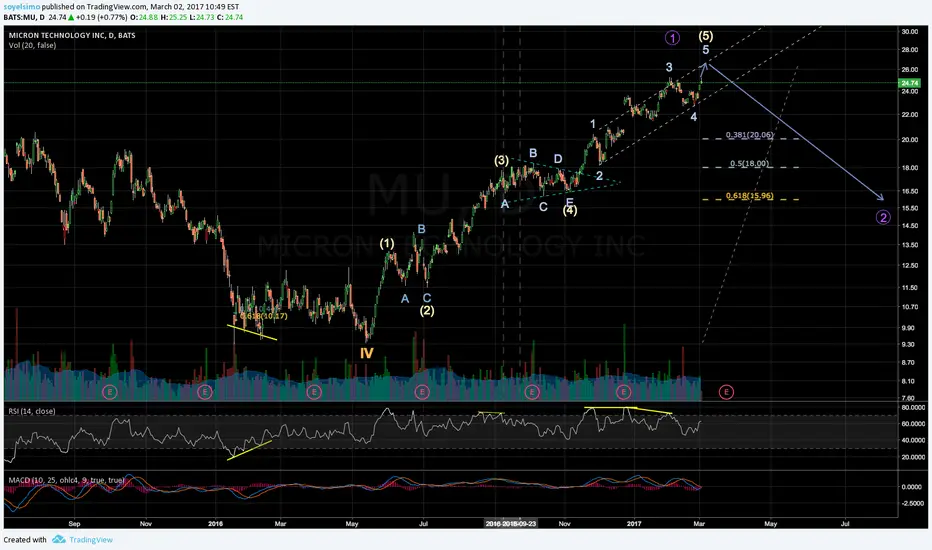Click the MICRON TECHNOLOGY INC, D, BATS chart title
Viewport: 932px width, 550px height.
coord(72,35)
